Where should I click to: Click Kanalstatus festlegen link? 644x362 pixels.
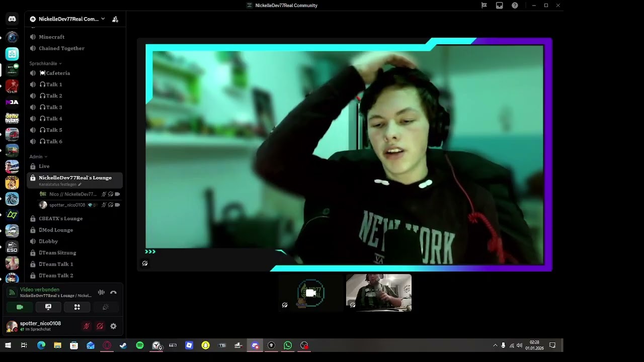click(x=57, y=185)
